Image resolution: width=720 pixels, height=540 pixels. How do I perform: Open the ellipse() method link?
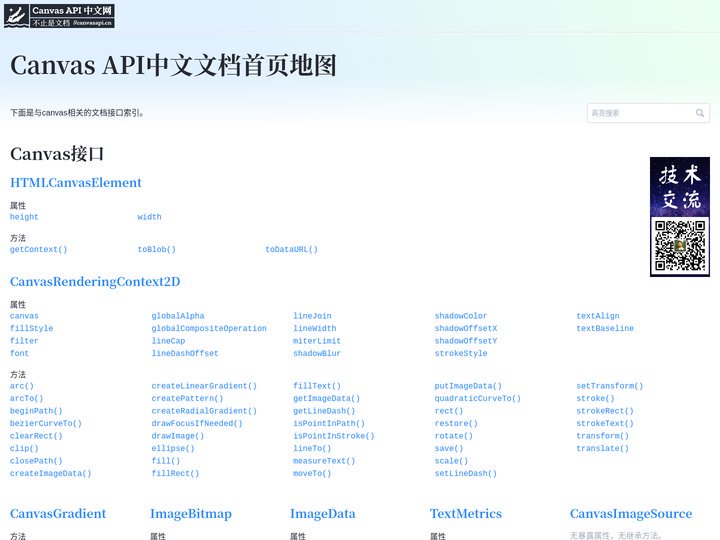click(173, 448)
